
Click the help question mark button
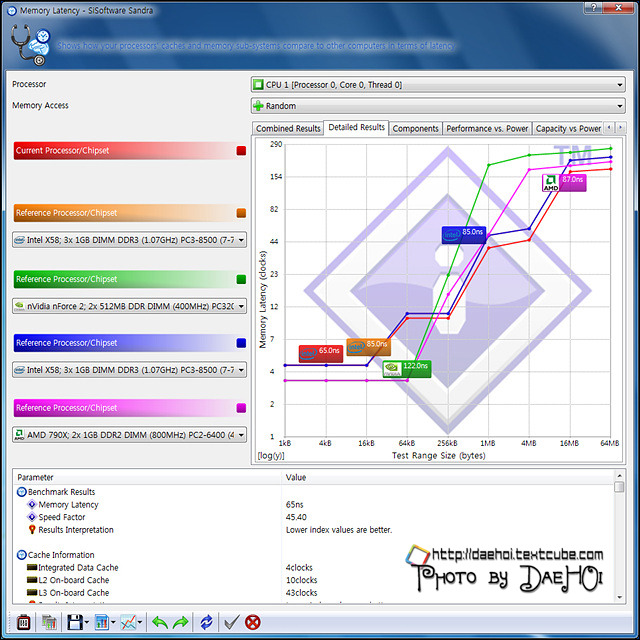tap(594, 7)
